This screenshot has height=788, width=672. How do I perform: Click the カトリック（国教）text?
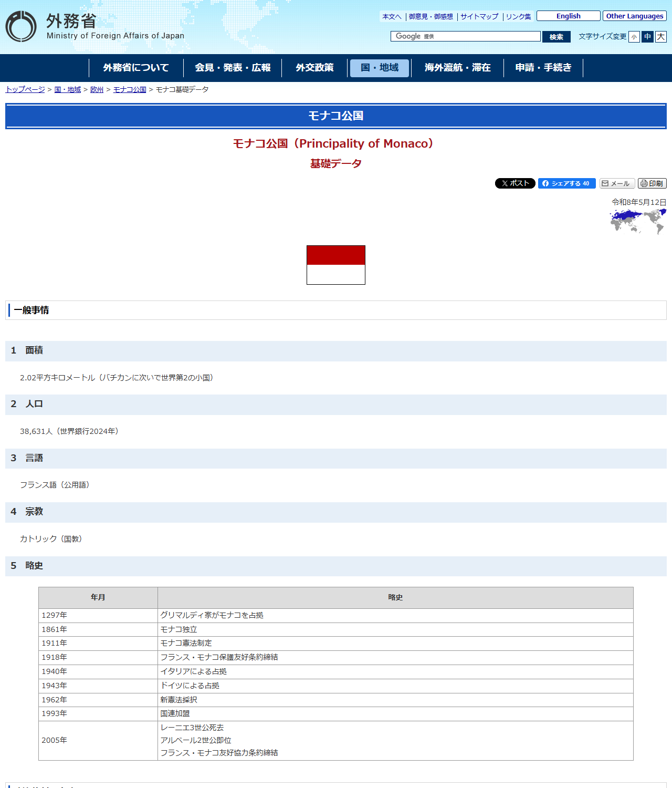point(52,539)
